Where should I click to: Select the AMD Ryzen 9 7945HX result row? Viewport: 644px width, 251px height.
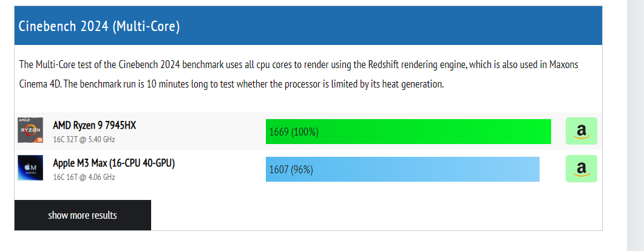point(308,131)
